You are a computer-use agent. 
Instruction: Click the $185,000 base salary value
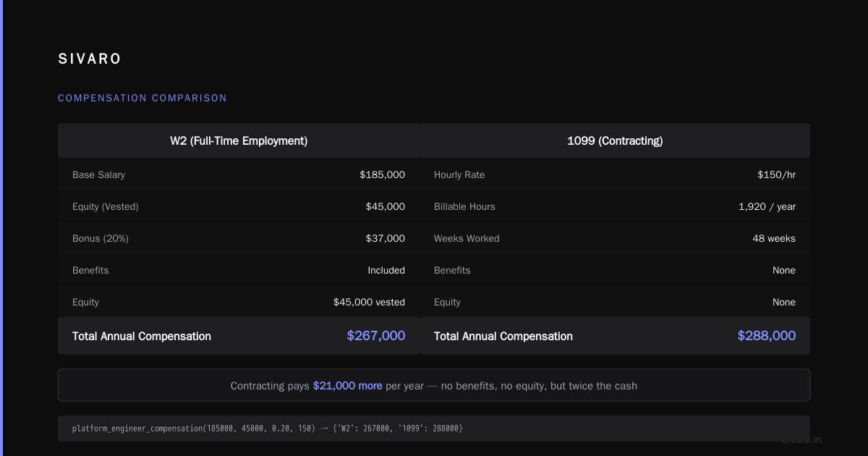382,174
